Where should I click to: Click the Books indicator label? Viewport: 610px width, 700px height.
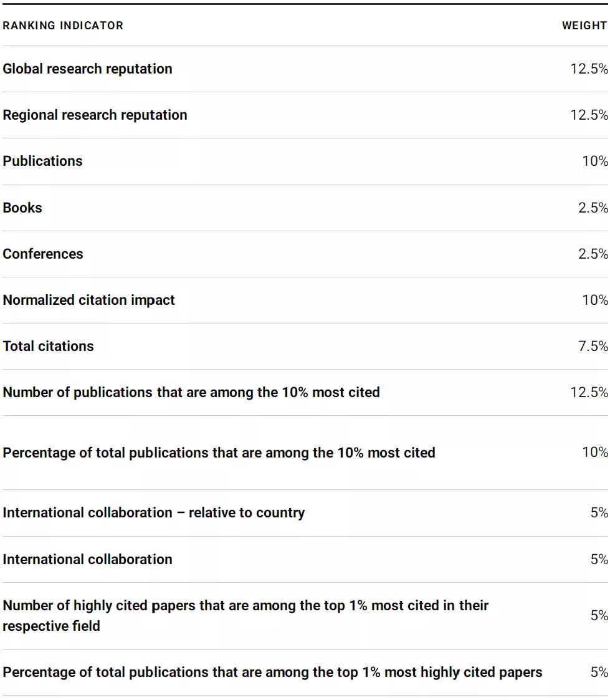click(x=22, y=208)
